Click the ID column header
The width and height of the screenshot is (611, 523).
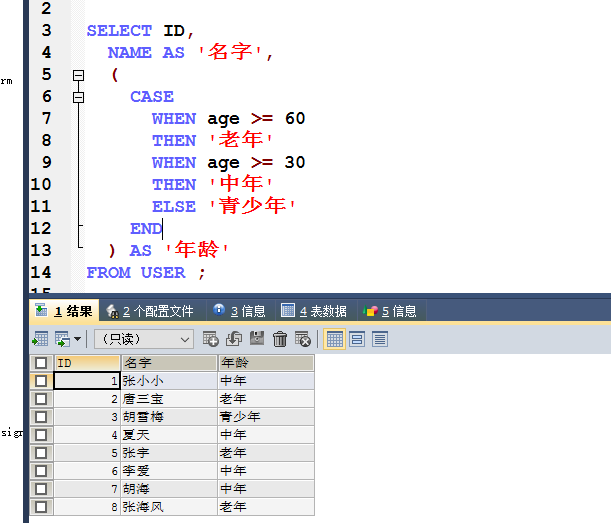(x=87, y=363)
